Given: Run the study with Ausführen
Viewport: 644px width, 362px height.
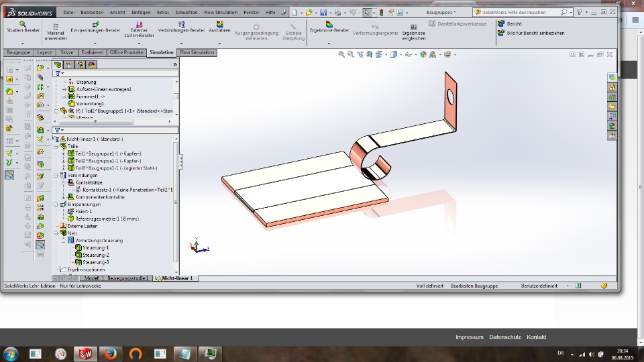Looking at the screenshot, I should 220,27.
